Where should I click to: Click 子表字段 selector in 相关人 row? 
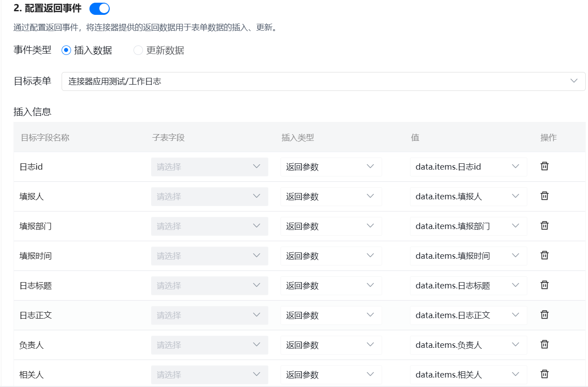209,375
